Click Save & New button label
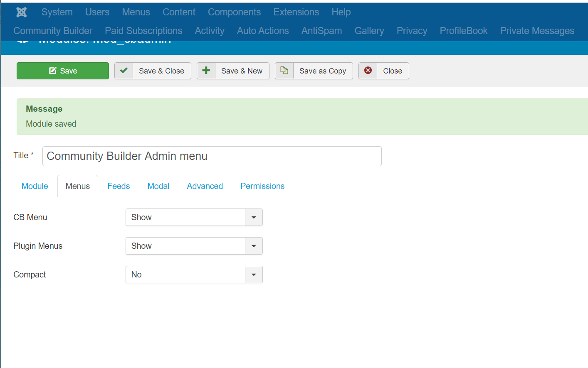The width and height of the screenshot is (588, 368). tap(242, 71)
